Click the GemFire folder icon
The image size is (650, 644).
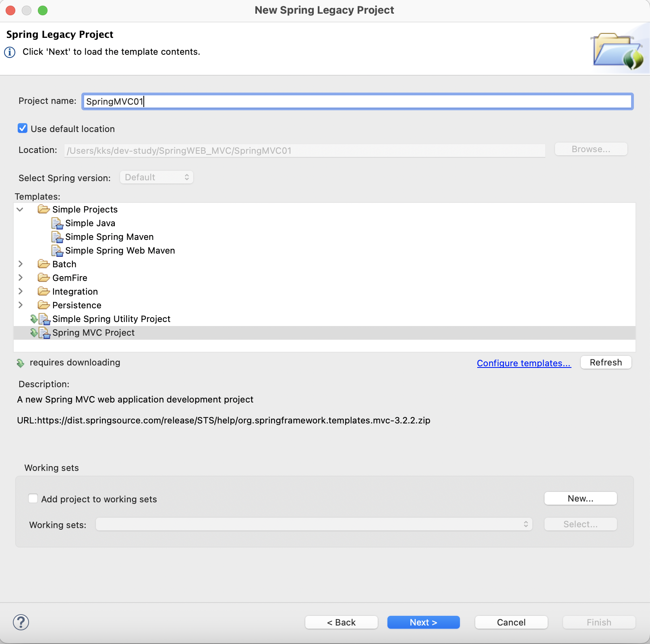43,278
